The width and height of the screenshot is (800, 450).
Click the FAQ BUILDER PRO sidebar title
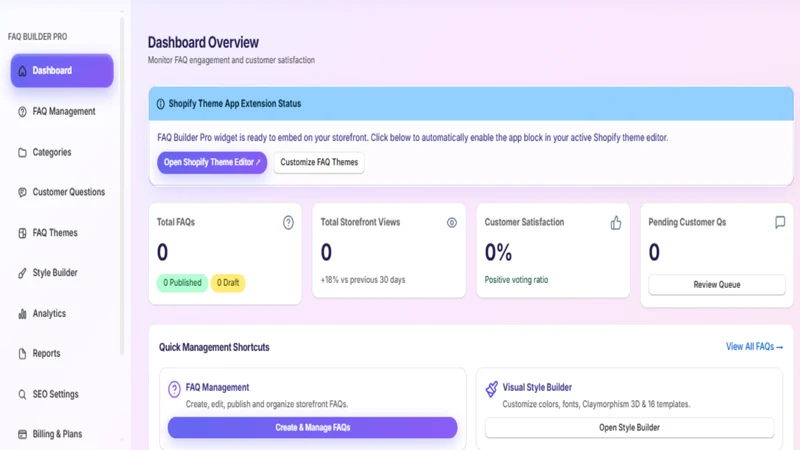(x=37, y=37)
